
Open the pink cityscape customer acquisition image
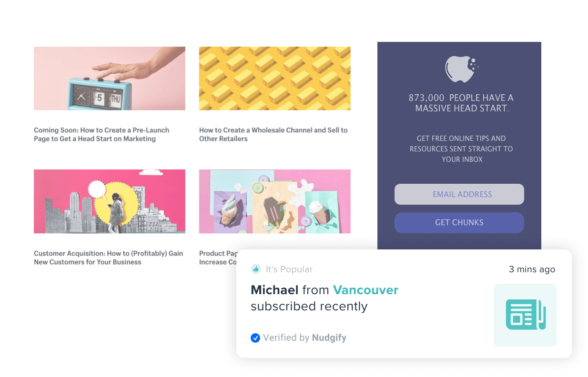pos(110,201)
